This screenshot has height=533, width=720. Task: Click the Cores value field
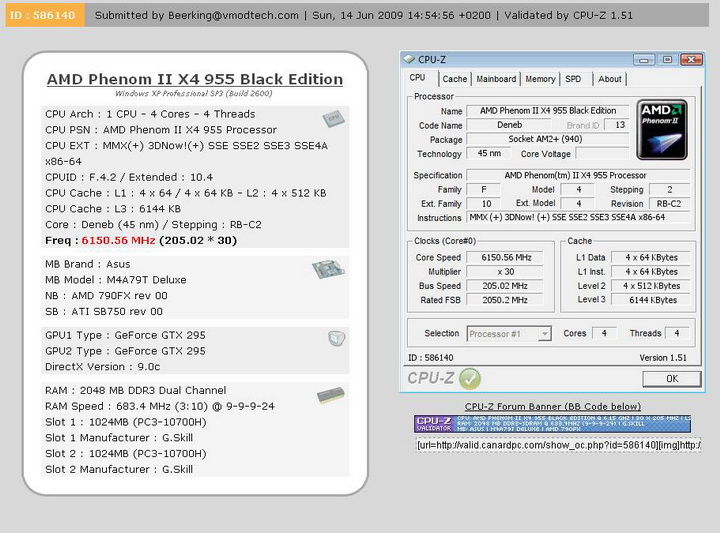coord(604,333)
